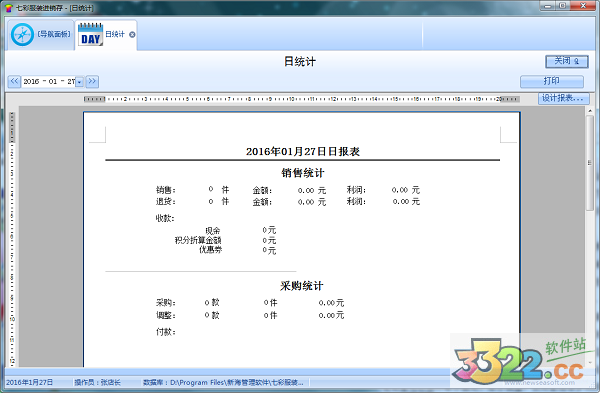Viewport: 600px width, 393px height.
Task: Open 设计报表 report designer
Action: coord(563,98)
